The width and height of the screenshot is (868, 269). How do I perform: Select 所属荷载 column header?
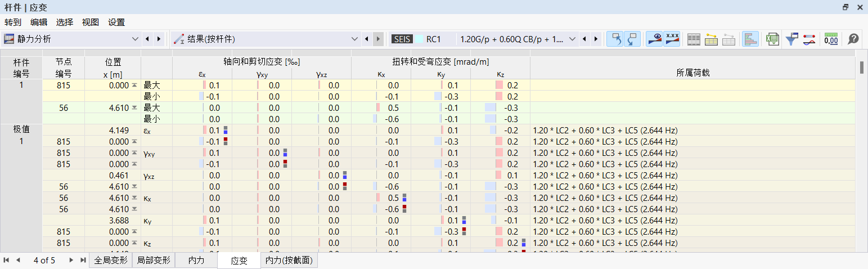click(x=693, y=73)
